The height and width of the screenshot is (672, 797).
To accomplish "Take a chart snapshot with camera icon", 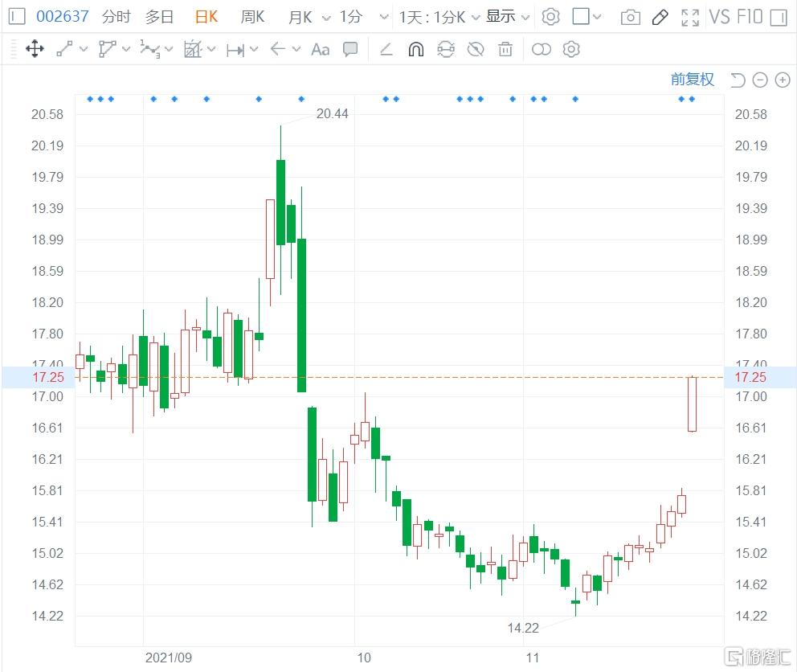I will click(630, 18).
